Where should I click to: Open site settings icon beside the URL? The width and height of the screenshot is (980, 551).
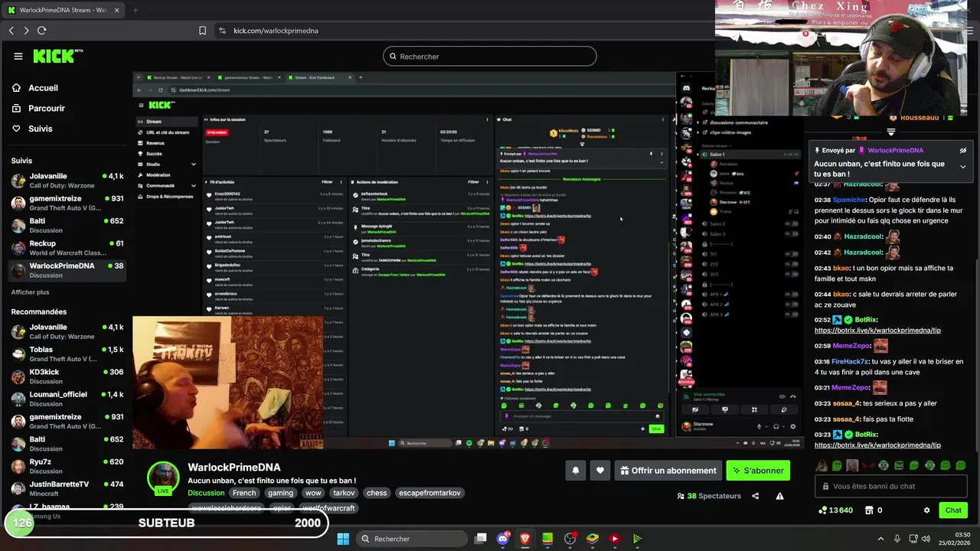(x=222, y=31)
